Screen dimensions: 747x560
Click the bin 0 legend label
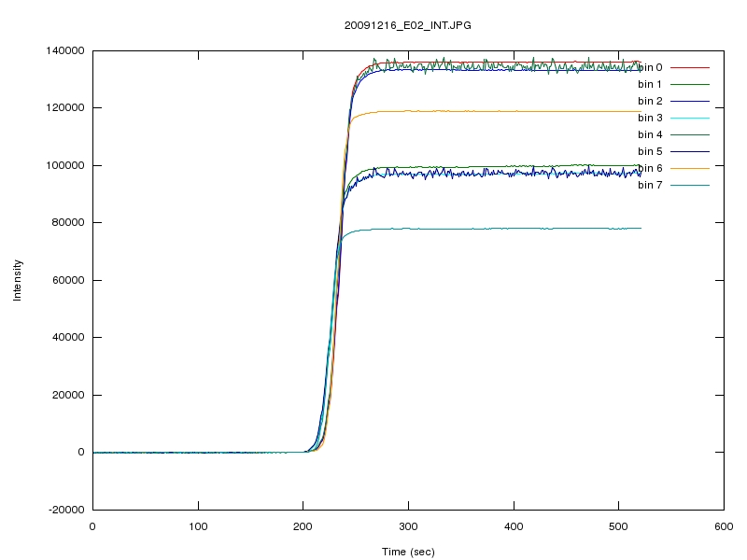coord(650,67)
